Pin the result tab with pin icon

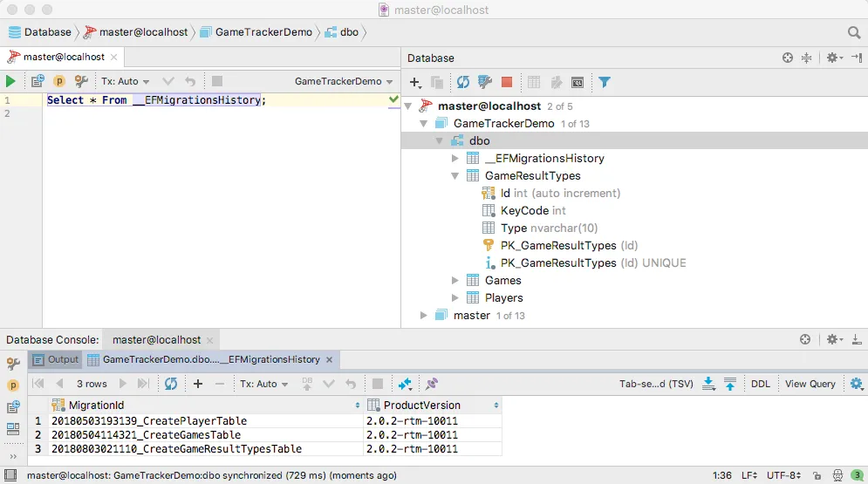pos(432,384)
